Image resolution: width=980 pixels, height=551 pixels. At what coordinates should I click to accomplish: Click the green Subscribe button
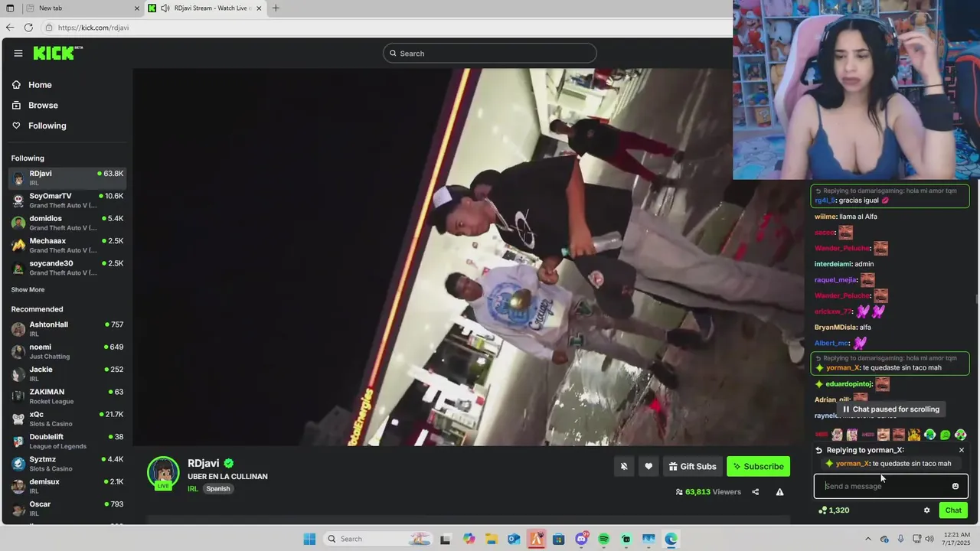(x=758, y=466)
